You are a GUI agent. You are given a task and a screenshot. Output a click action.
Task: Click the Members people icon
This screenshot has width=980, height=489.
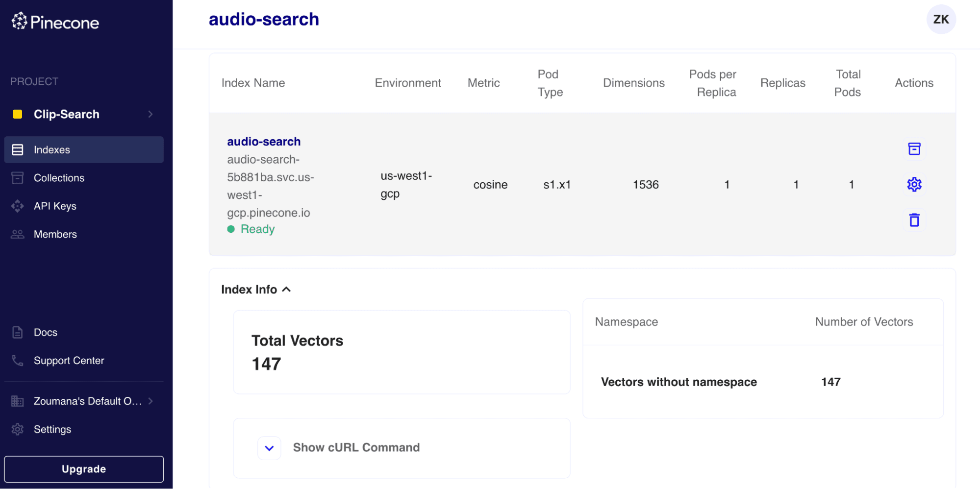point(18,234)
